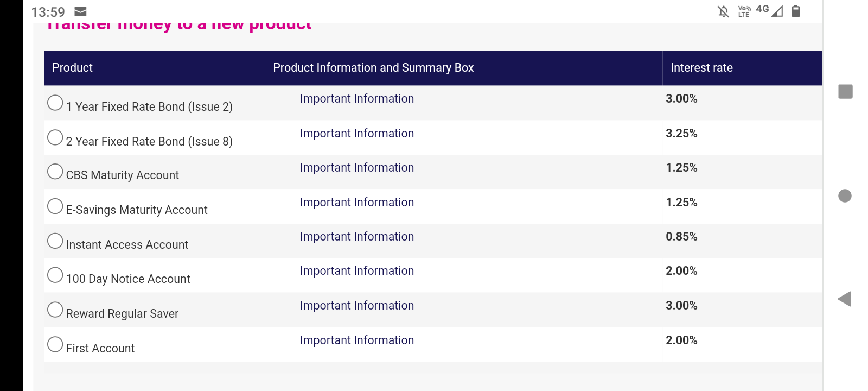Tap the battery status icon
Screen dimensions: 868x391
pyautogui.click(x=796, y=11)
